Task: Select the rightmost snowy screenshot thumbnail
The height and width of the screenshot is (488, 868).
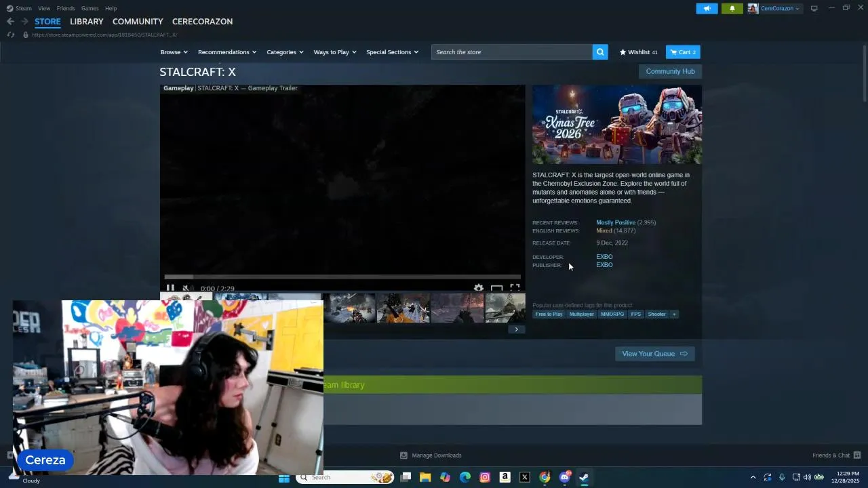Action: coord(505,308)
